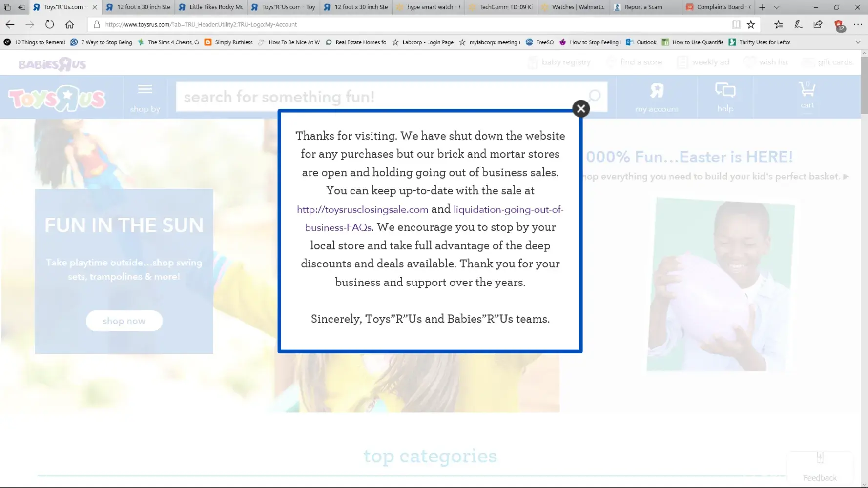The width and height of the screenshot is (868, 488).
Task: Open the Outlook bookmark
Action: click(x=641, y=42)
